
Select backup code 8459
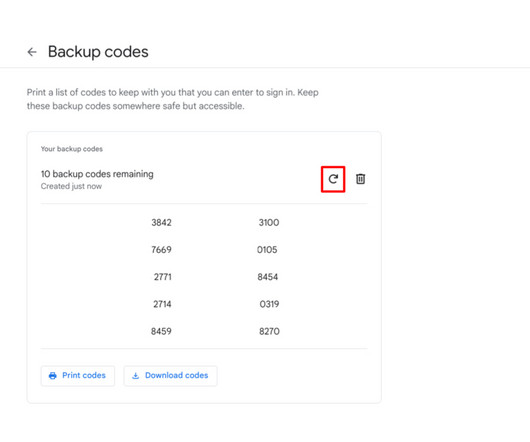click(161, 331)
